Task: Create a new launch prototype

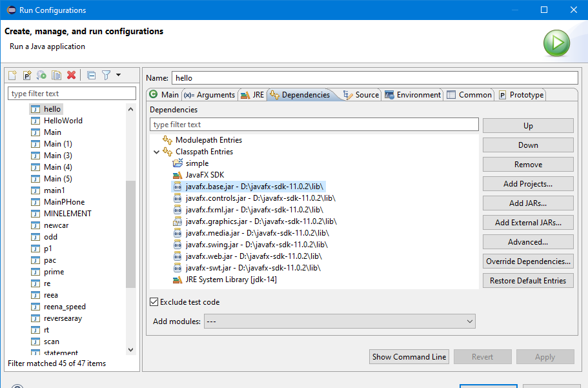Action: pyautogui.click(x=26, y=75)
